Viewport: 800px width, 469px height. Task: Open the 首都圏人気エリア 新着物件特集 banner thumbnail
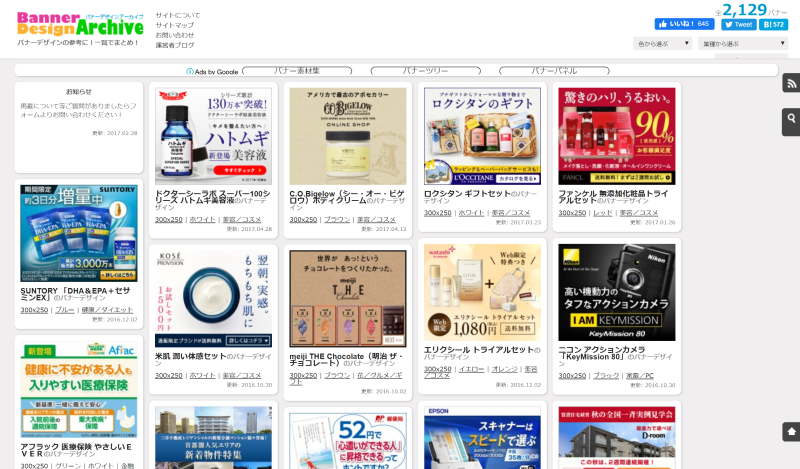click(213, 437)
